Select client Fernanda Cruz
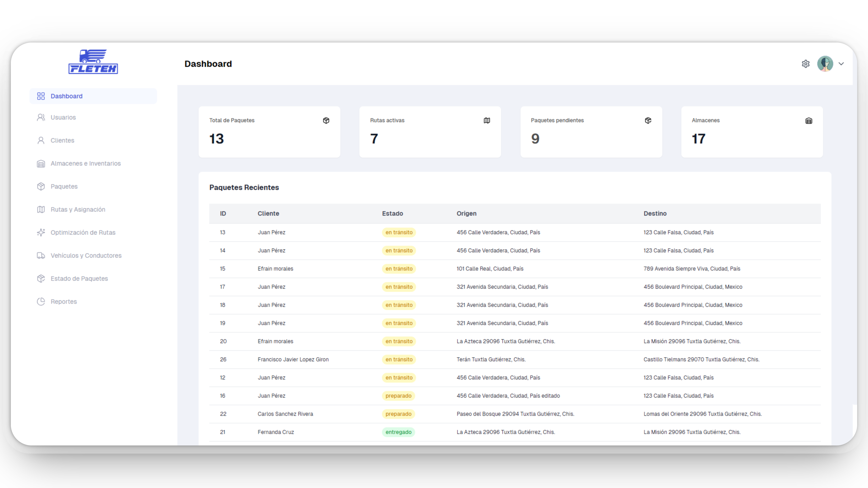Screen dimensions: 868x488 point(276,432)
